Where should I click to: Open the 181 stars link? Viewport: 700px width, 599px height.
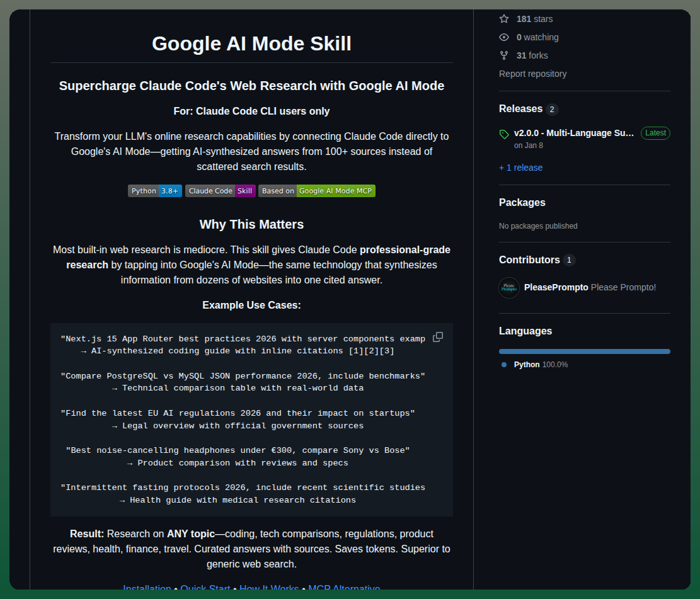534,19
